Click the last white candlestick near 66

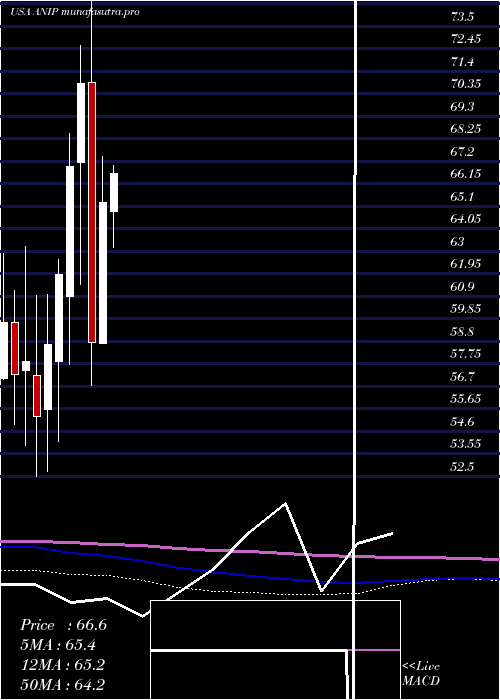(x=114, y=192)
